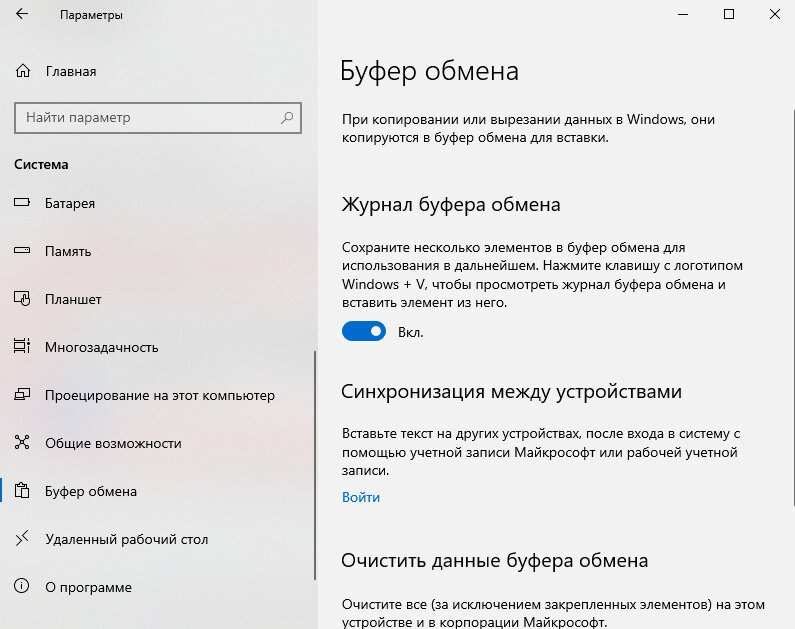Open the Общие возможности section
The image size is (795, 629).
point(113,443)
